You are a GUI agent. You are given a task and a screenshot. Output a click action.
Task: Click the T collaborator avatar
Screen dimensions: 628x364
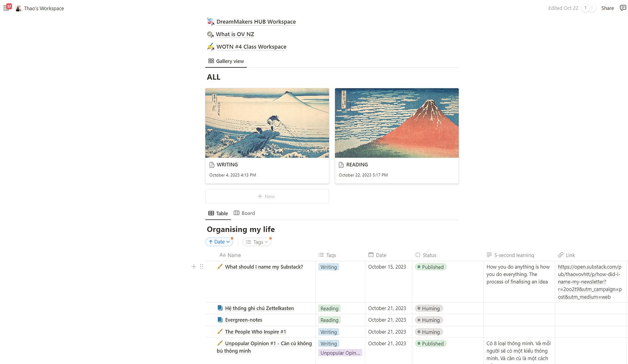tap(585, 8)
